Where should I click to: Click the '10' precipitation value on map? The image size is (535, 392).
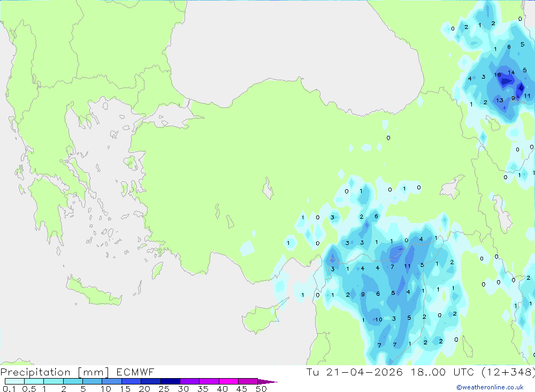click(379, 320)
